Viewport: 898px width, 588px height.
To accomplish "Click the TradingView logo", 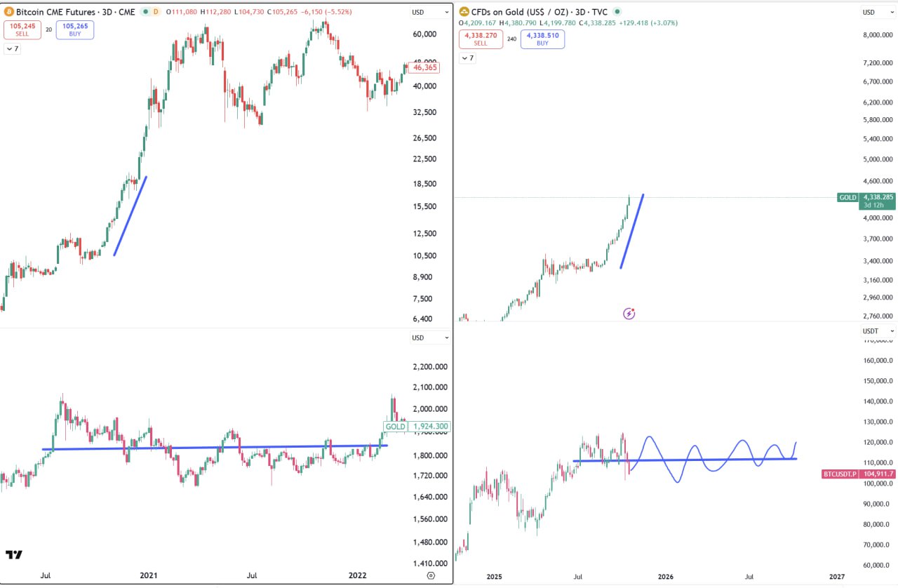I will click(13, 554).
